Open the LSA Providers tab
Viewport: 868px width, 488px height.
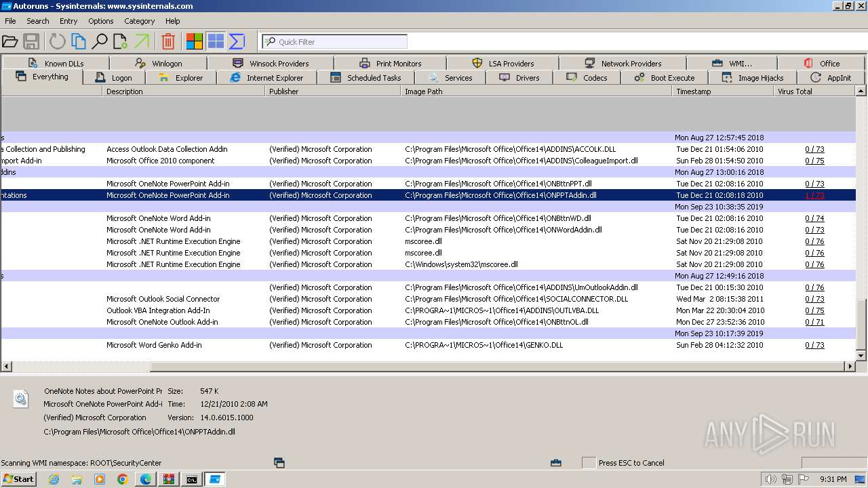tap(502, 63)
